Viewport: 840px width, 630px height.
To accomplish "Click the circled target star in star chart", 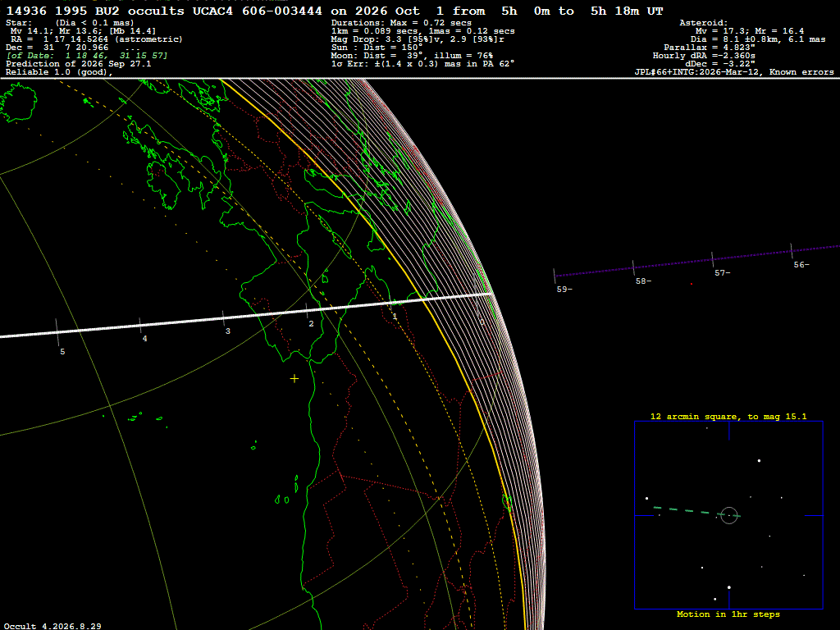I will pos(729,515).
